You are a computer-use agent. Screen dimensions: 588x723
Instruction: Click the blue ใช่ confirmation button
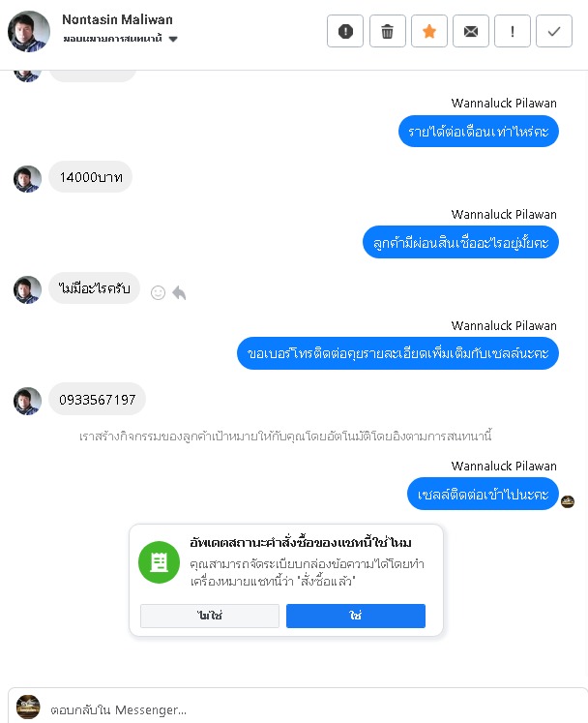356,616
